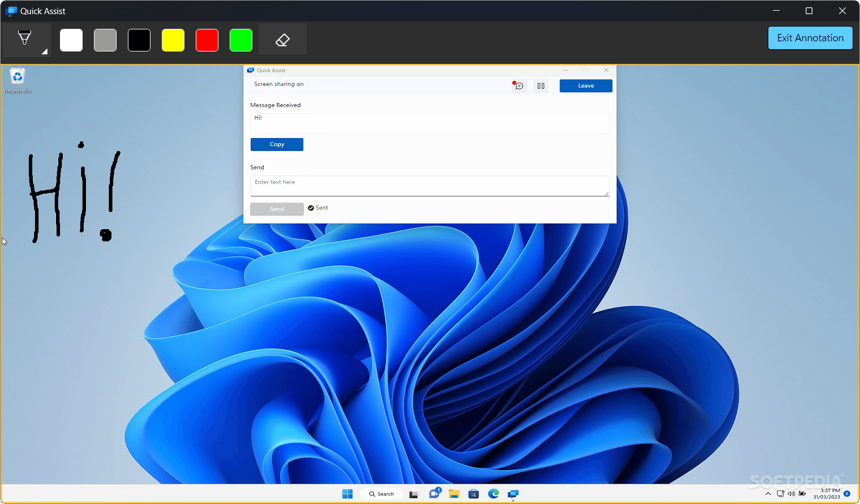Click 'Message Received' label
Screen dimensions: 860x504
[x=276, y=105]
